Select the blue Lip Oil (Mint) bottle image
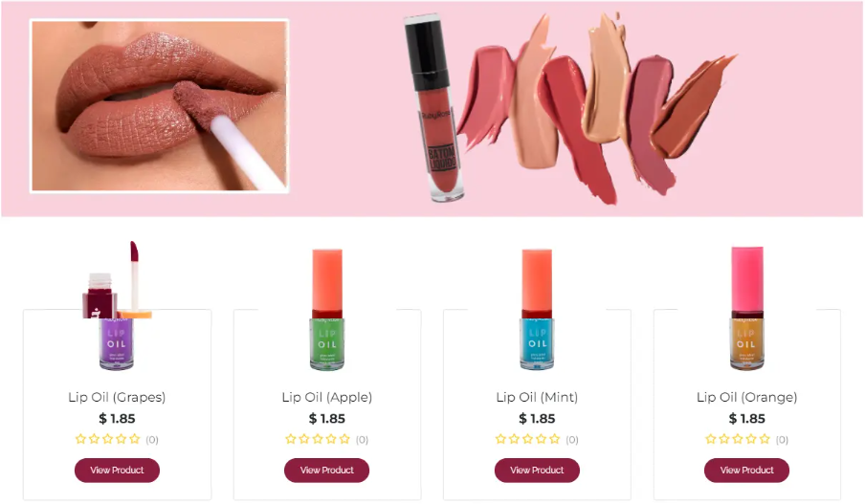Viewport: 865px width, 504px height. point(537,309)
